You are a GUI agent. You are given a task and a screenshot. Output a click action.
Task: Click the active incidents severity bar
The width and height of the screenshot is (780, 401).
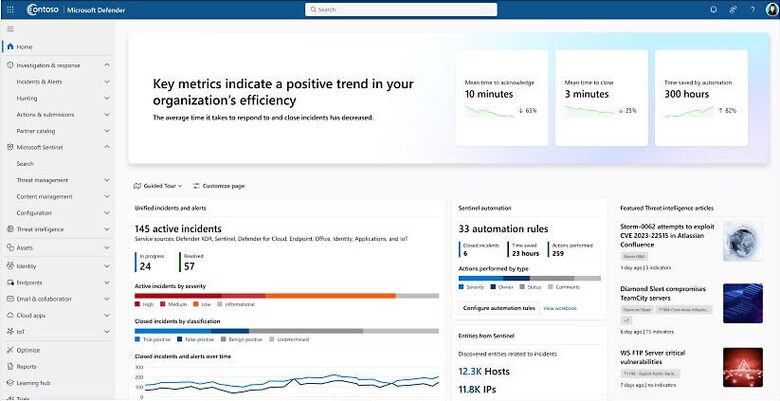[x=286, y=295]
